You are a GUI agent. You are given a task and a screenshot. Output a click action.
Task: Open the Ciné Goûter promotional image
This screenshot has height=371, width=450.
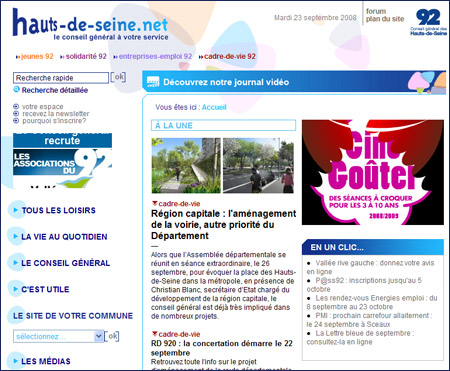click(373, 172)
